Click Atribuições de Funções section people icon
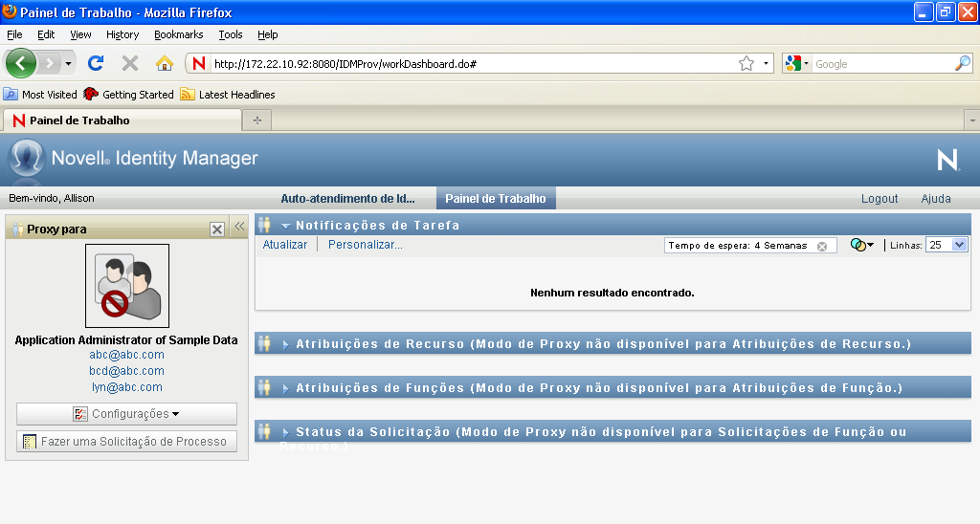This screenshot has width=980, height=524. pos(264,388)
